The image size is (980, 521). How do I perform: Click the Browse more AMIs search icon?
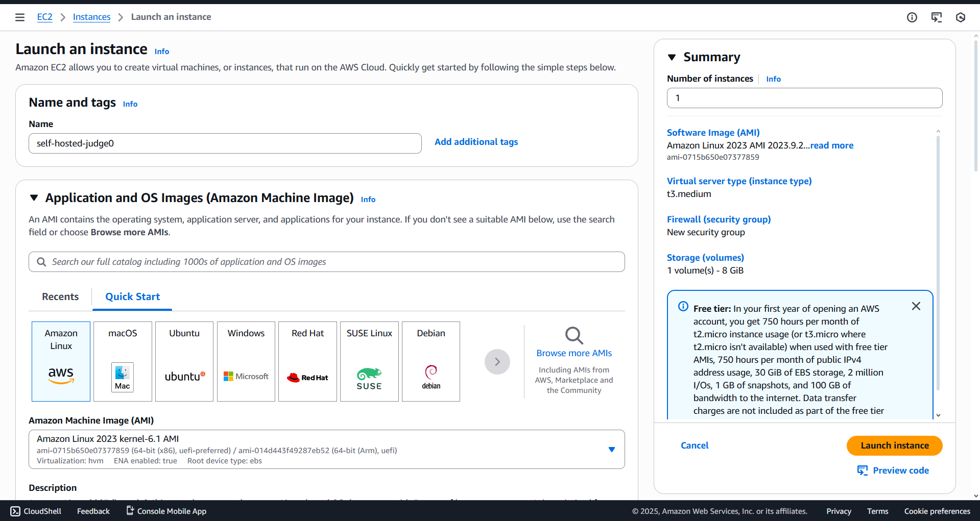point(573,336)
